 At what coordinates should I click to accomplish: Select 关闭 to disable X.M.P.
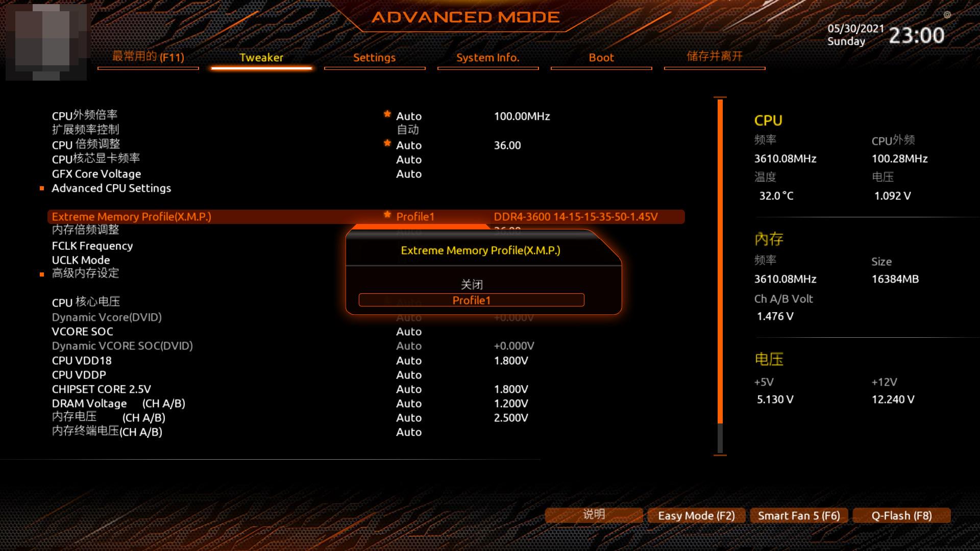point(471,284)
